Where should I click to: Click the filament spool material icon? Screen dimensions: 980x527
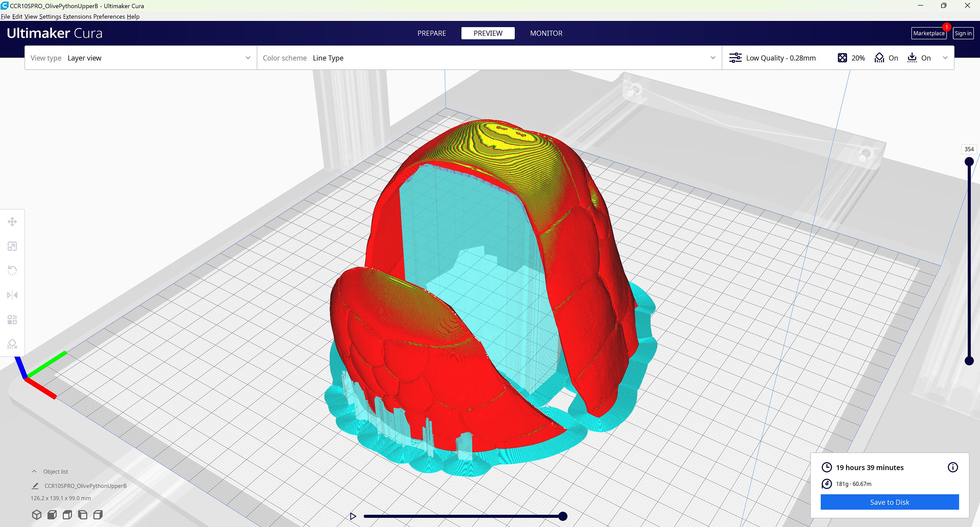827,484
